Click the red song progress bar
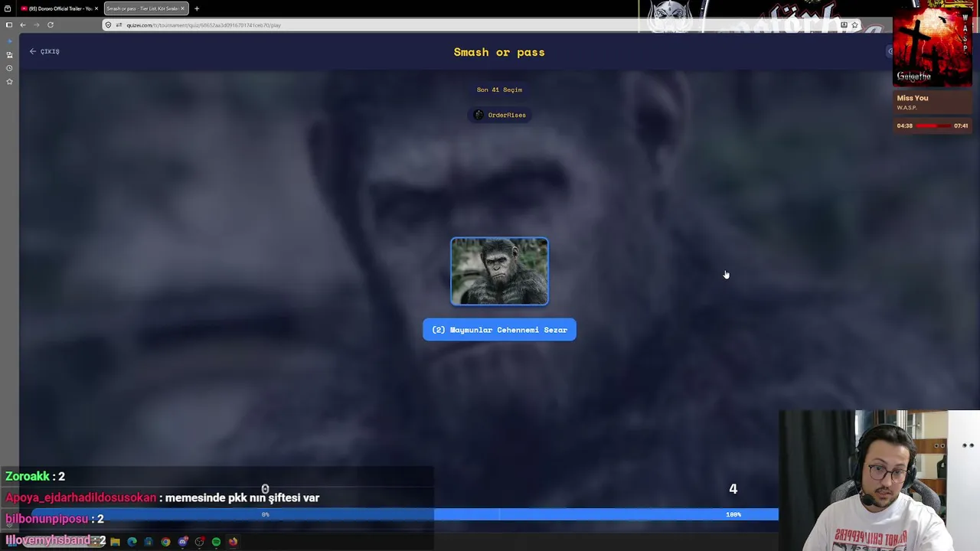The image size is (980, 551). (933, 126)
